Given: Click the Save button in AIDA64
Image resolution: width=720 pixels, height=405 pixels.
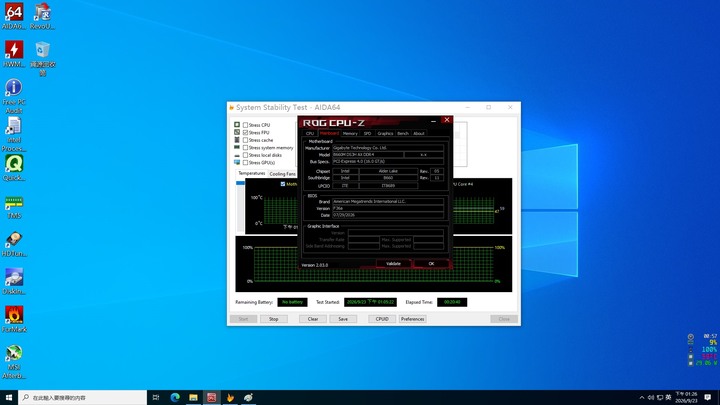Looking at the screenshot, I should point(343,319).
